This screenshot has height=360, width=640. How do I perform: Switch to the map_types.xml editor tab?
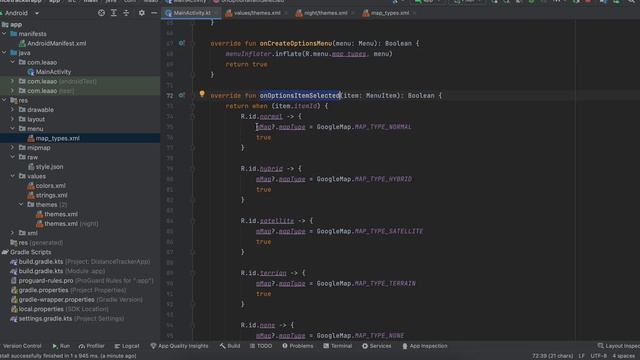(389, 13)
